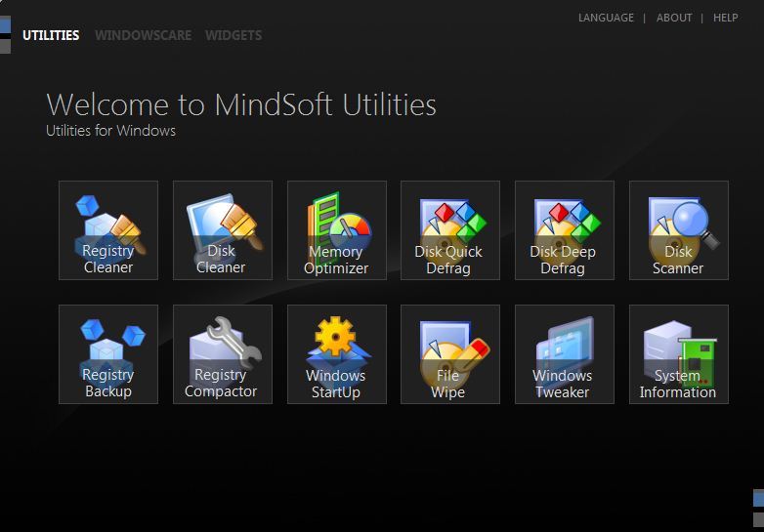
Task: Open the Memory Optimizer tile
Action: click(337, 230)
